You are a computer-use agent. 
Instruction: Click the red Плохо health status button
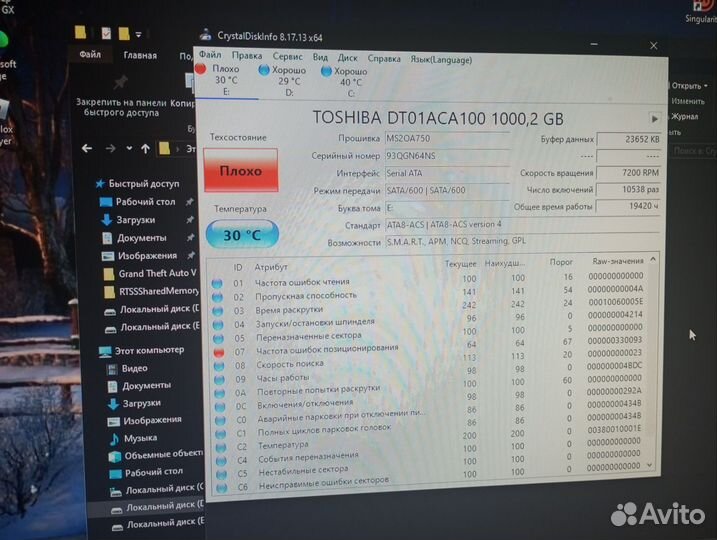pyautogui.click(x=241, y=170)
